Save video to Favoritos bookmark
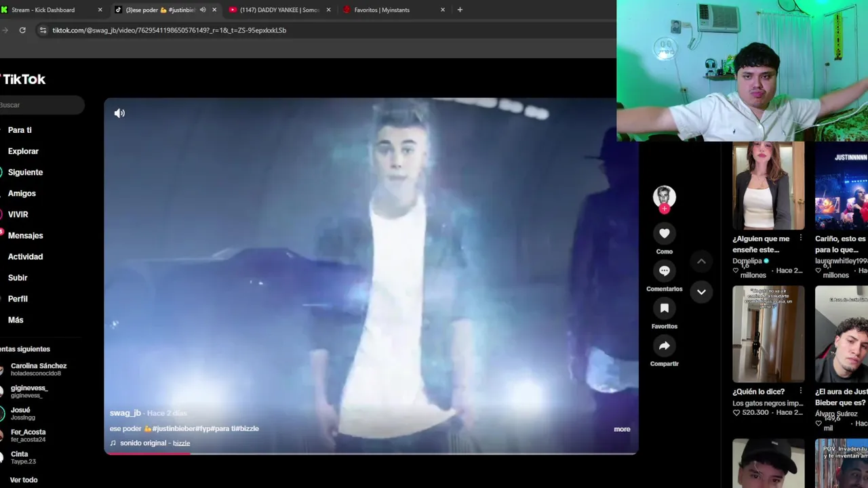Screen dimensions: 868x488 [665, 308]
